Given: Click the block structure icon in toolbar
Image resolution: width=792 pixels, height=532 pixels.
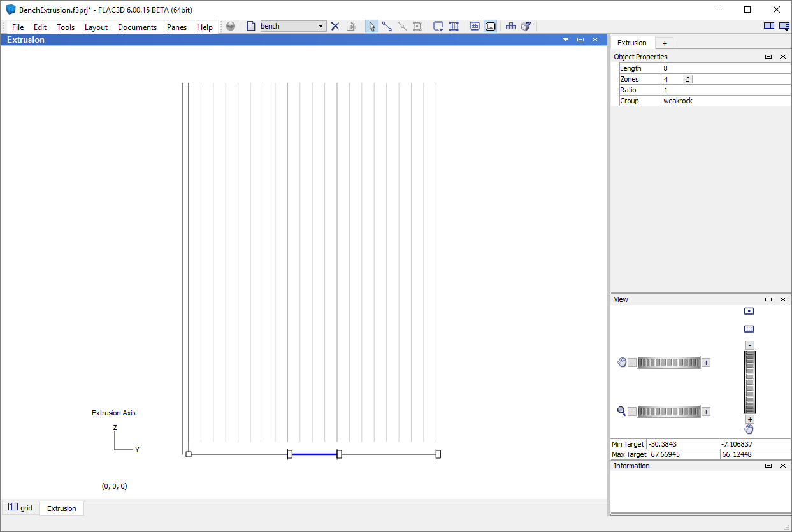Looking at the screenshot, I should coord(511,26).
